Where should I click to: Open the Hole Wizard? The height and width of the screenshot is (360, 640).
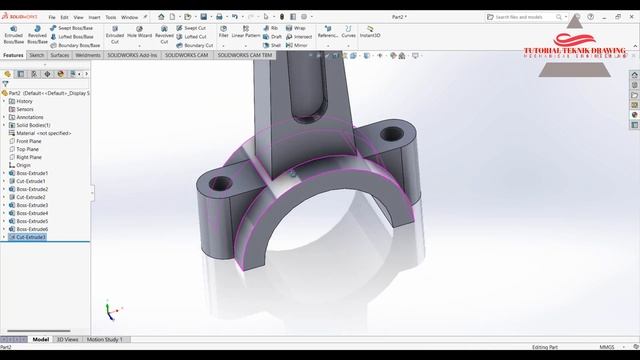[x=139, y=32]
